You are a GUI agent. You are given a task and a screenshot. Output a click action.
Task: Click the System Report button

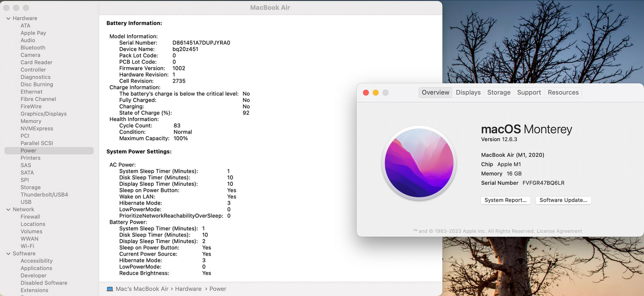(505, 200)
